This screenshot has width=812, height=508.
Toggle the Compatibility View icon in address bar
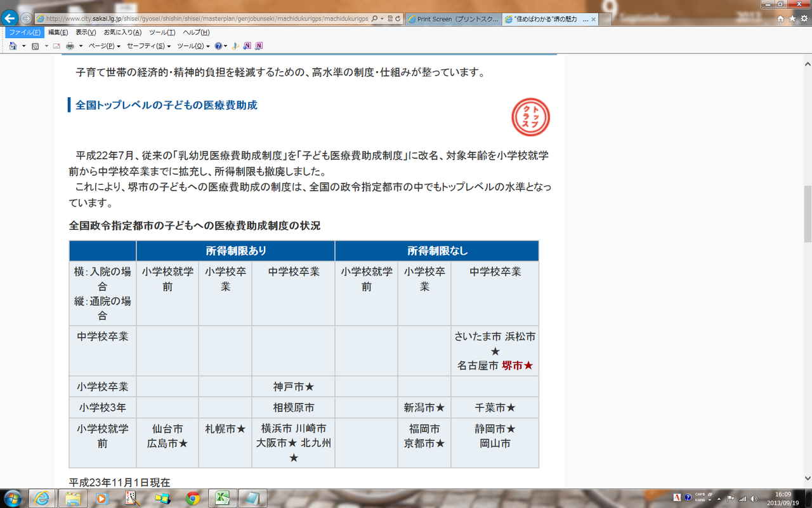coord(390,19)
